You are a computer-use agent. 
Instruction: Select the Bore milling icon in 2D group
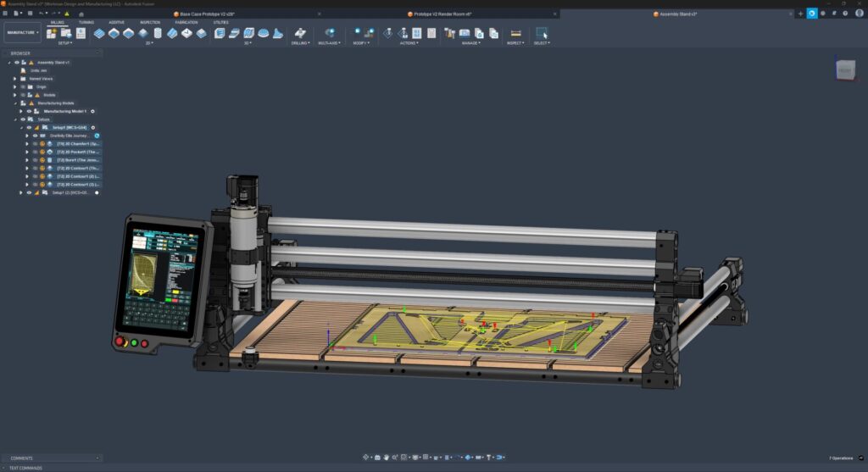[x=157, y=33]
